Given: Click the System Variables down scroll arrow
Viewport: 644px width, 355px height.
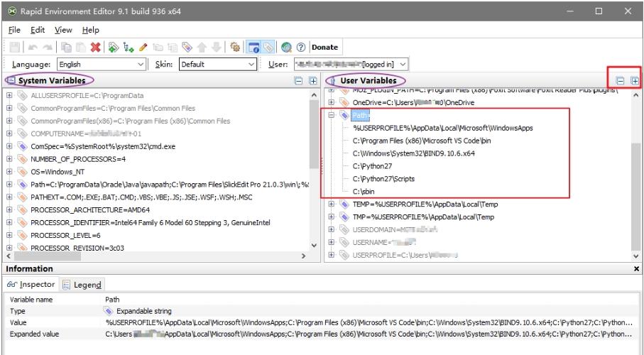Looking at the screenshot, I should click(x=315, y=246).
